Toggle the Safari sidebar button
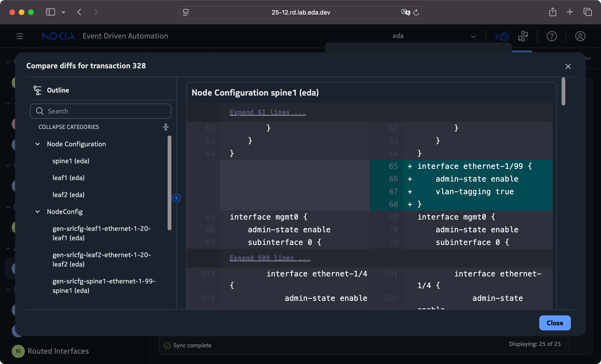The width and height of the screenshot is (601, 364). click(50, 12)
